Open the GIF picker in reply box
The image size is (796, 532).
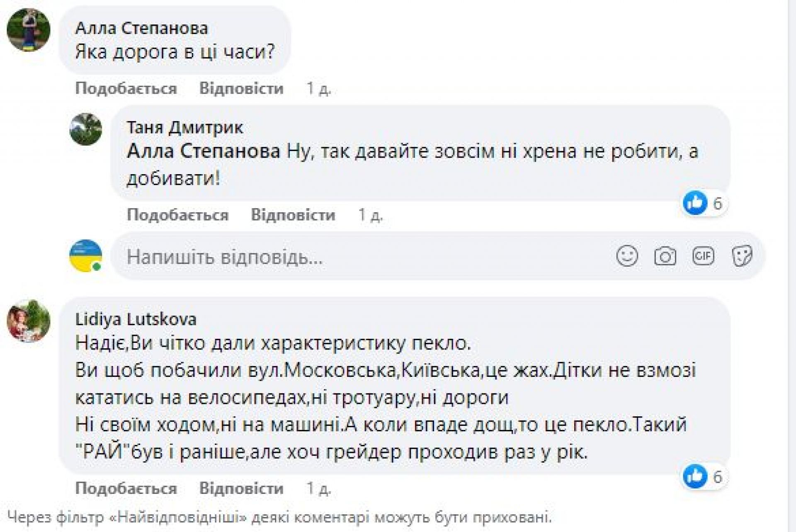click(703, 256)
